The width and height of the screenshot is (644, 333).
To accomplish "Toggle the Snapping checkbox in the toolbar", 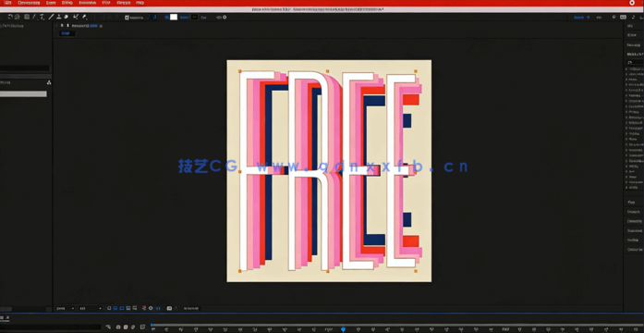I will 127,18.
